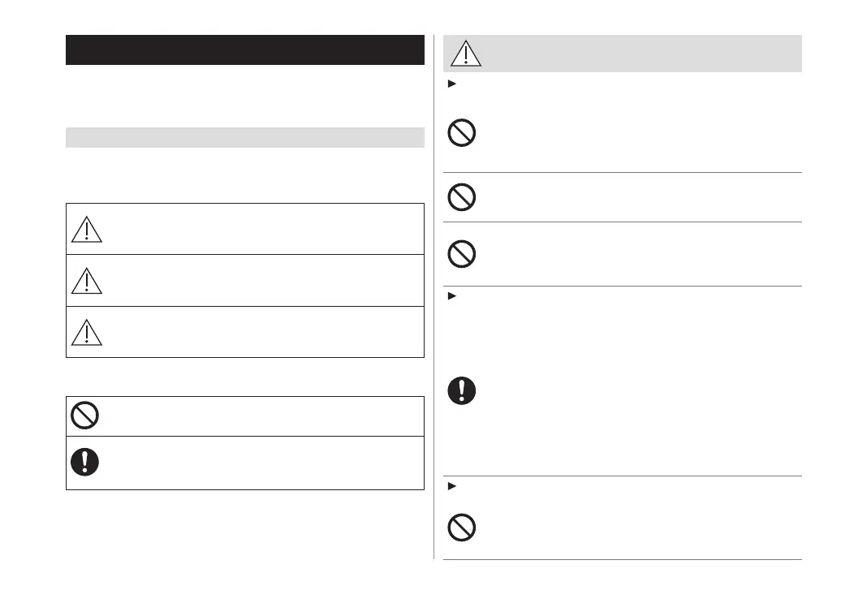Click the prohibition symbol in the left symbol table
867x616 pixels.
click(84, 416)
